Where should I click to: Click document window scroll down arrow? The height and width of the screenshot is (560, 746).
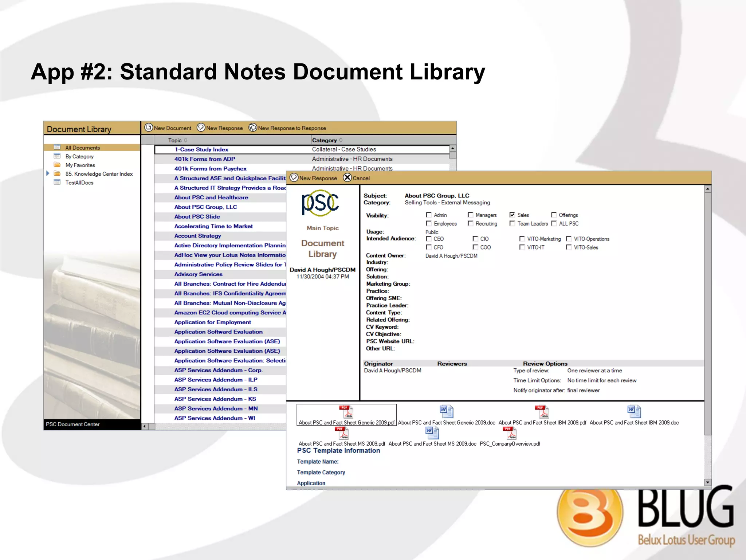coord(708,482)
